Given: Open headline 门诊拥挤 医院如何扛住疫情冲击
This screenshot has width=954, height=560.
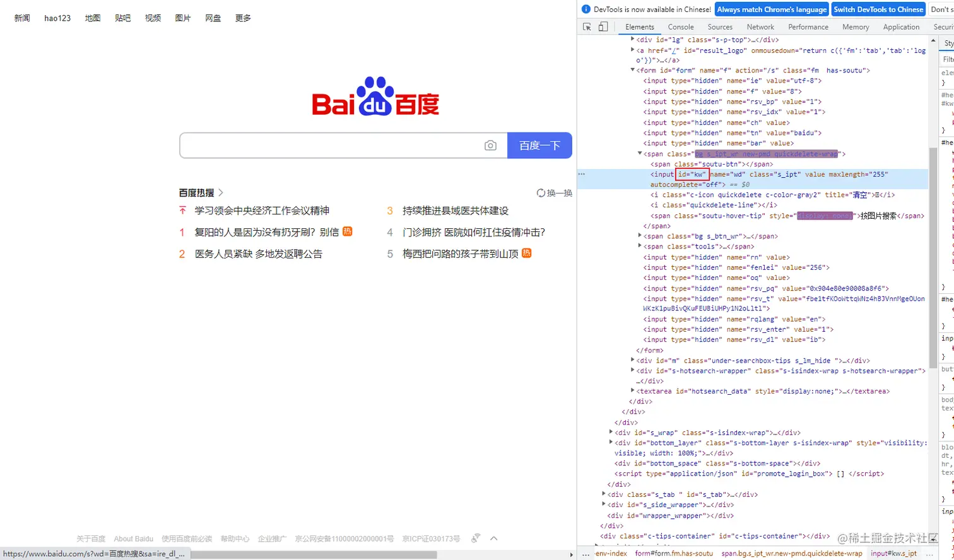Looking at the screenshot, I should 474,232.
